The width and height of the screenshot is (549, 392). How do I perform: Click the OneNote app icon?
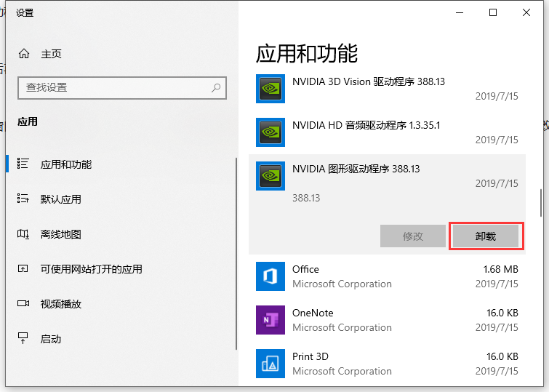pyautogui.click(x=271, y=320)
